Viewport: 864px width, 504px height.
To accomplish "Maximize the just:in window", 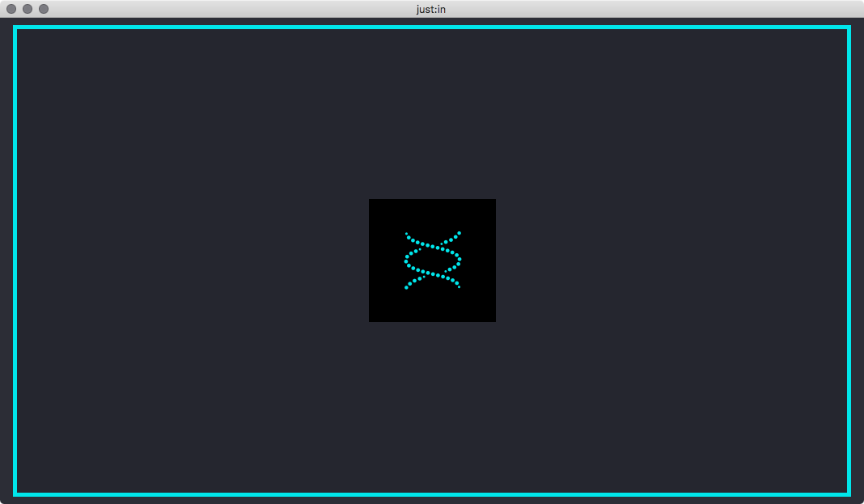I will [44, 9].
